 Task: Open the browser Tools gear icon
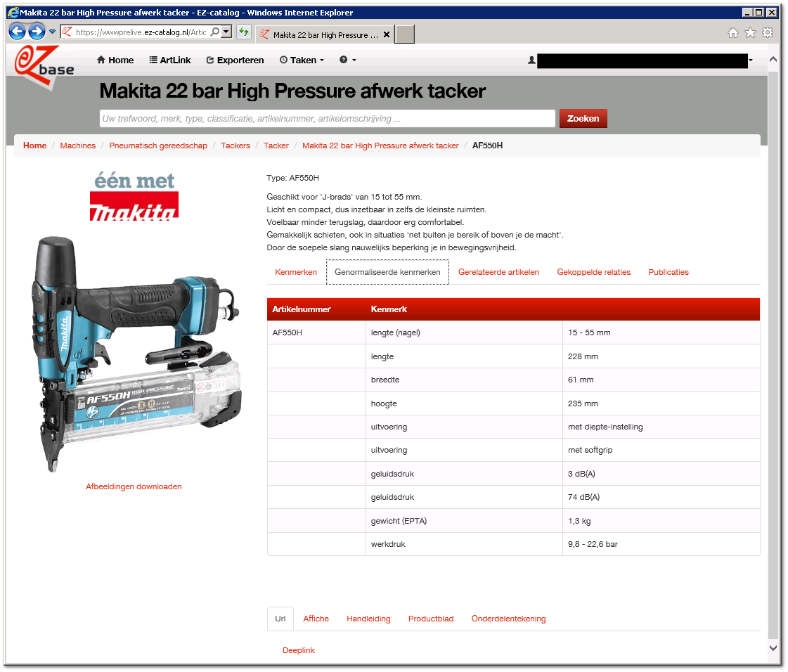pos(768,32)
